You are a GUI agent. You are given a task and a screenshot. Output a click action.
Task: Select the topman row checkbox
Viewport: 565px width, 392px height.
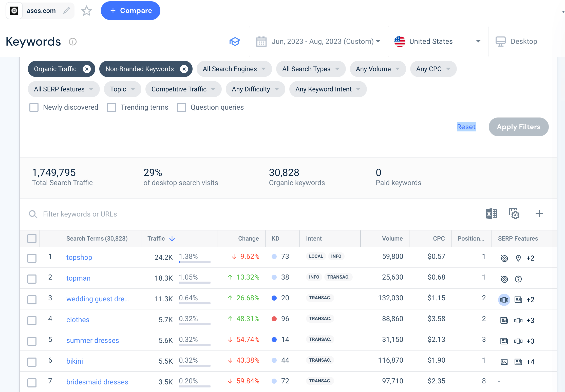tap(32, 279)
